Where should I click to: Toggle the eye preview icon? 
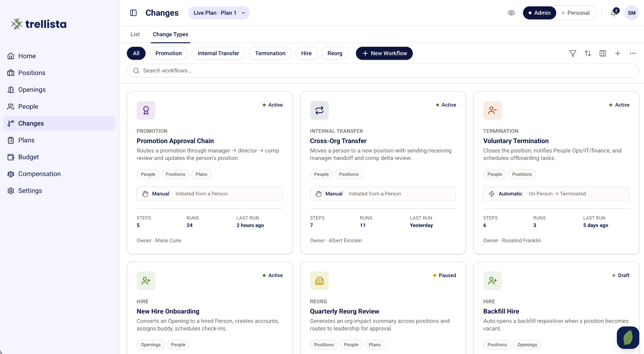[x=511, y=13]
